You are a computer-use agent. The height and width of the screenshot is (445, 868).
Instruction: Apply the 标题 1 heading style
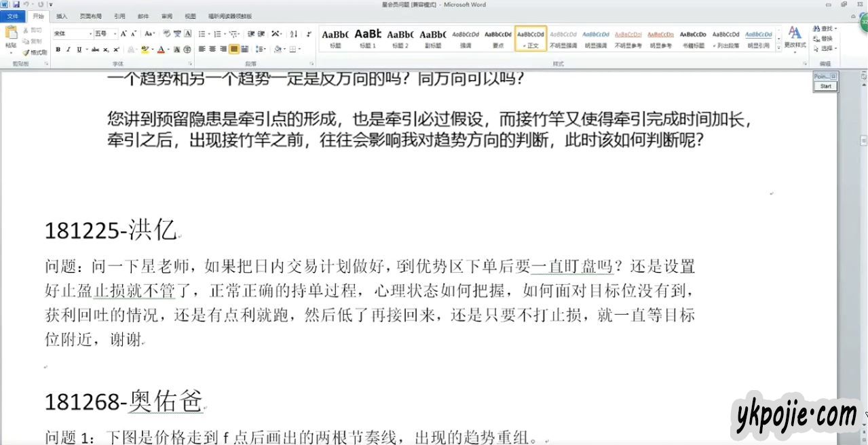[x=367, y=37]
